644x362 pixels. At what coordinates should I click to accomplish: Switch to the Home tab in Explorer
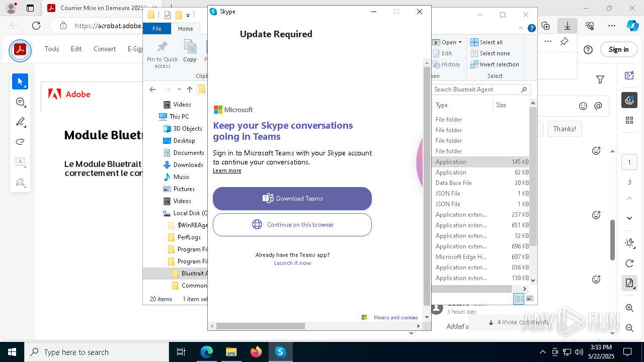tap(185, 29)
